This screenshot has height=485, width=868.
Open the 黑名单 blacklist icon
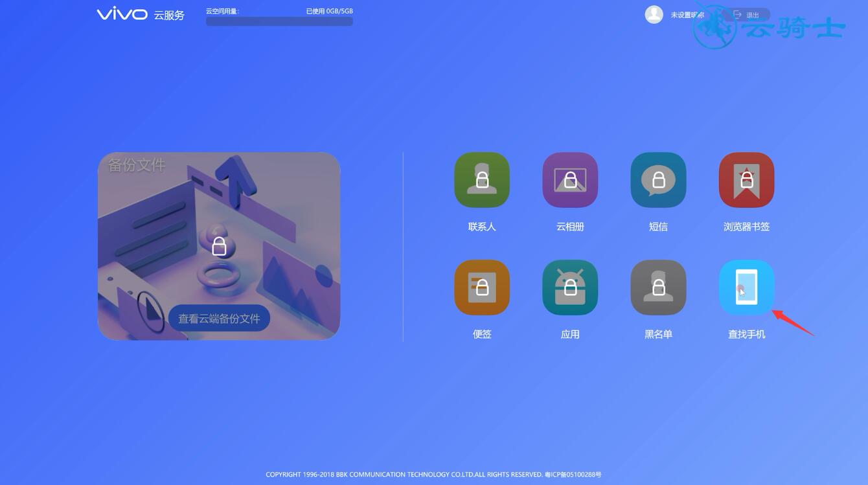[658, 288]
